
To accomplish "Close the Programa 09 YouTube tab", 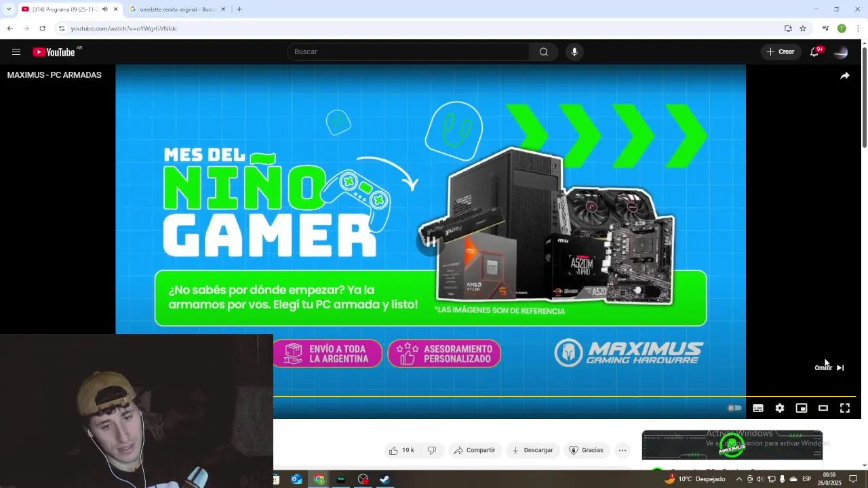I will pyautogui.click(x=116, y=9).
